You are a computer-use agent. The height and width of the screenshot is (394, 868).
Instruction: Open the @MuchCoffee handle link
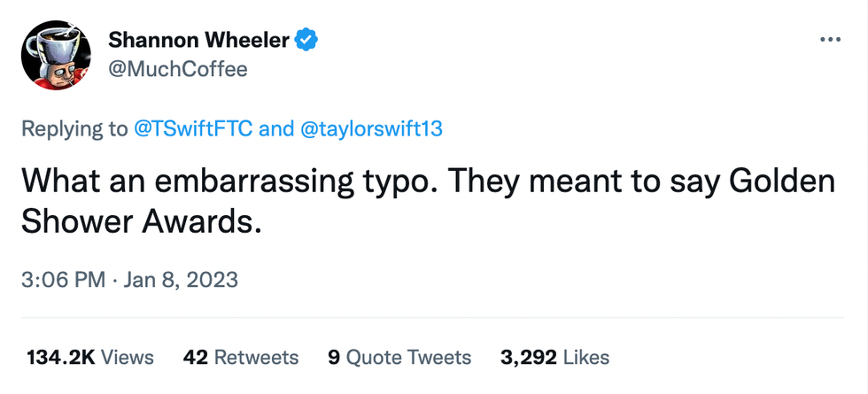point(177,68)
